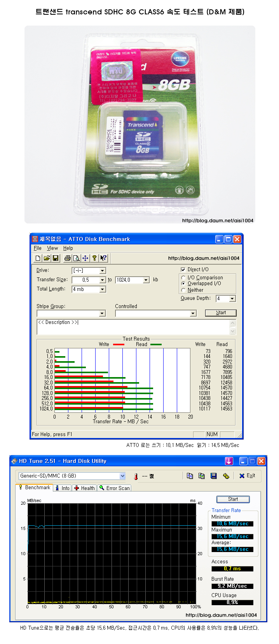Click the purple down-arrow icon in HD Tune title bar
279x644 pixels.
point(229,461)
